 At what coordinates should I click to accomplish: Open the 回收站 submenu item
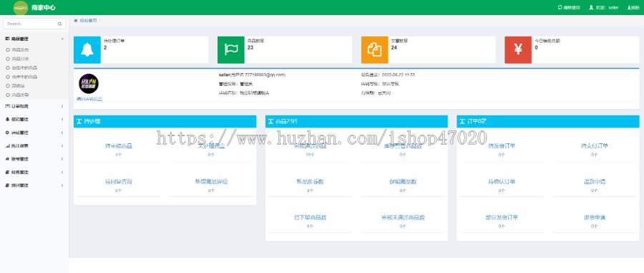tap(18, 85)
